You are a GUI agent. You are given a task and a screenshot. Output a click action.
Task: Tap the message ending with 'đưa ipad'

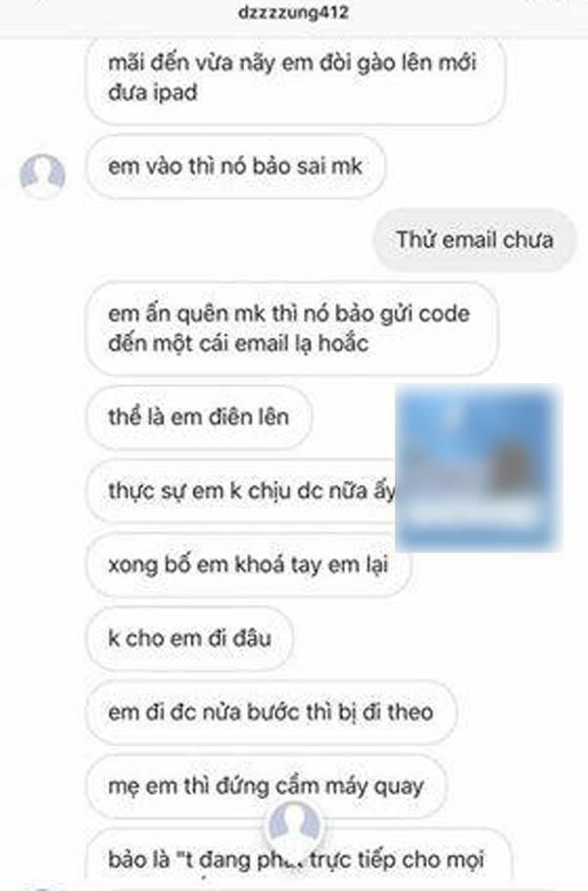pos(295,79)
